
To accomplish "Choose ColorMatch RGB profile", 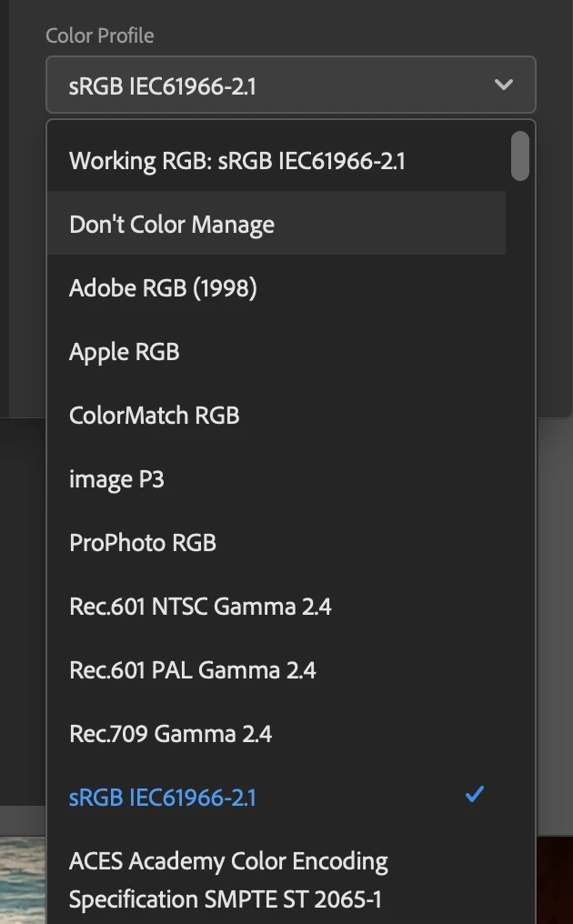I will pos(155,416).
